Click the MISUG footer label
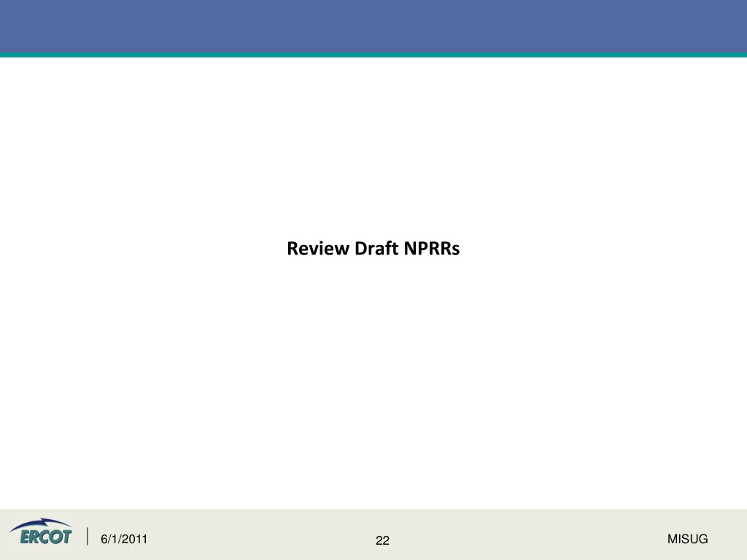This screenshot has height=560, width=747. 687,539
